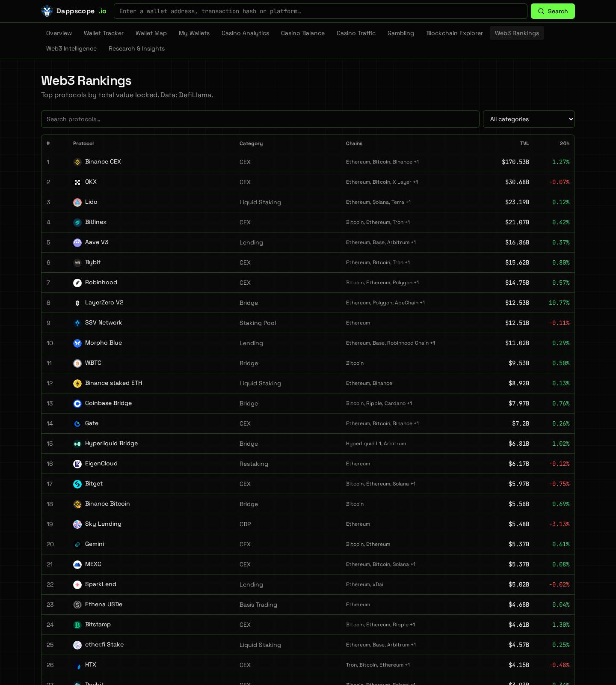Viewport: 616px width, 685px height.
Task: Click the Bitstamp protocol icon
Action: coord(77,625)
